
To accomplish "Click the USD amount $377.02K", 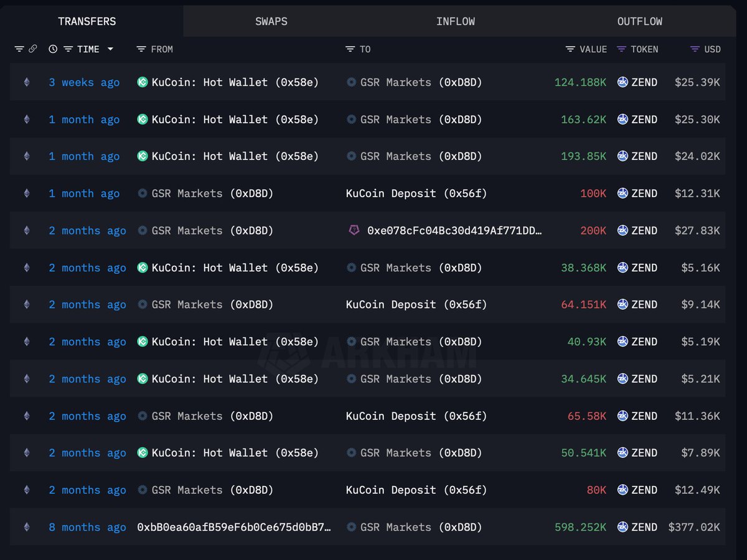I will click(694, 527).
